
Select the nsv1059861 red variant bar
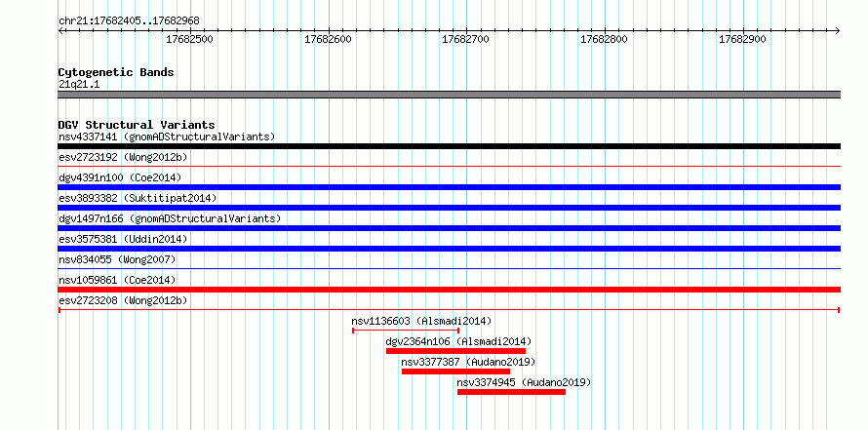pyautogui.click(x=449, y=290)
